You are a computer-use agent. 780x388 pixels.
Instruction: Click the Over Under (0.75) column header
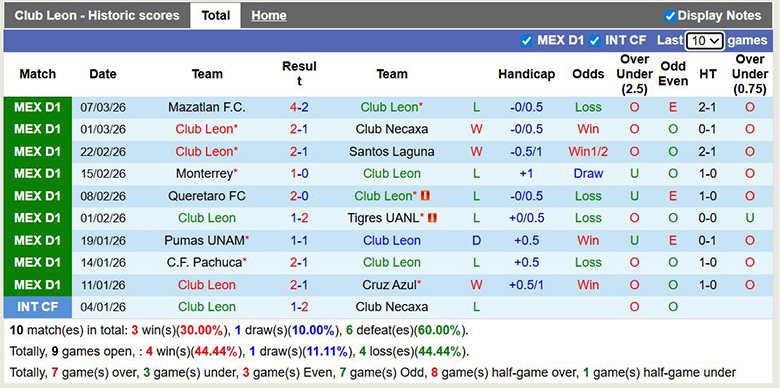(x=750, y=74)
